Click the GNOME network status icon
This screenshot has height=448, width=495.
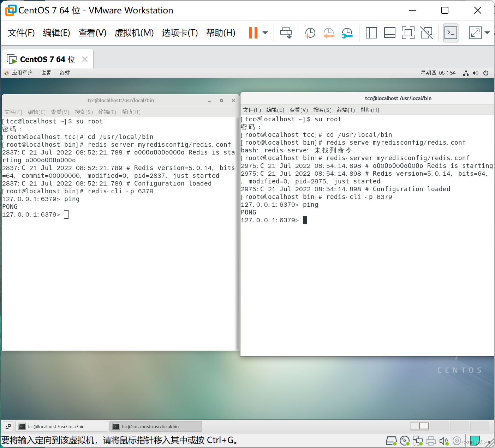coord(466,73)
